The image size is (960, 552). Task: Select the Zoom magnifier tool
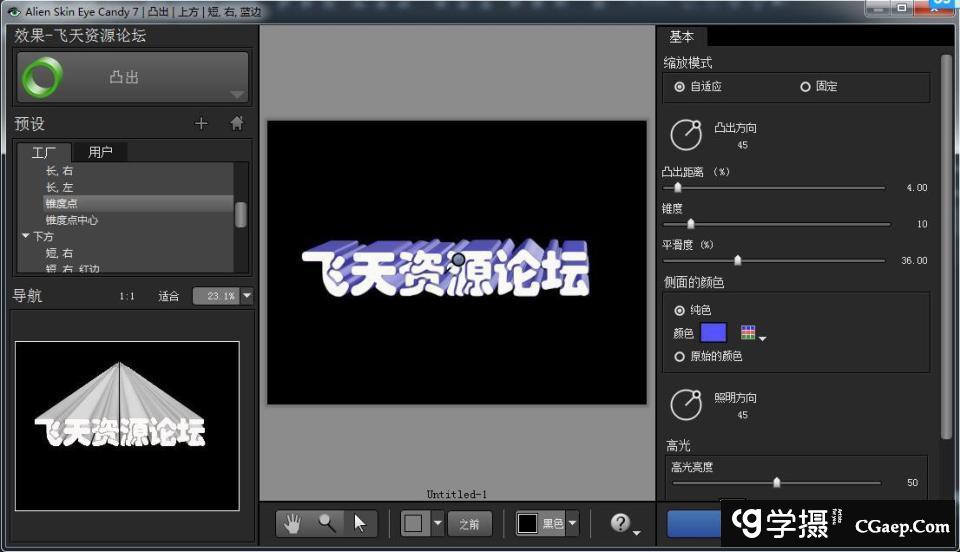coord(326,523)
